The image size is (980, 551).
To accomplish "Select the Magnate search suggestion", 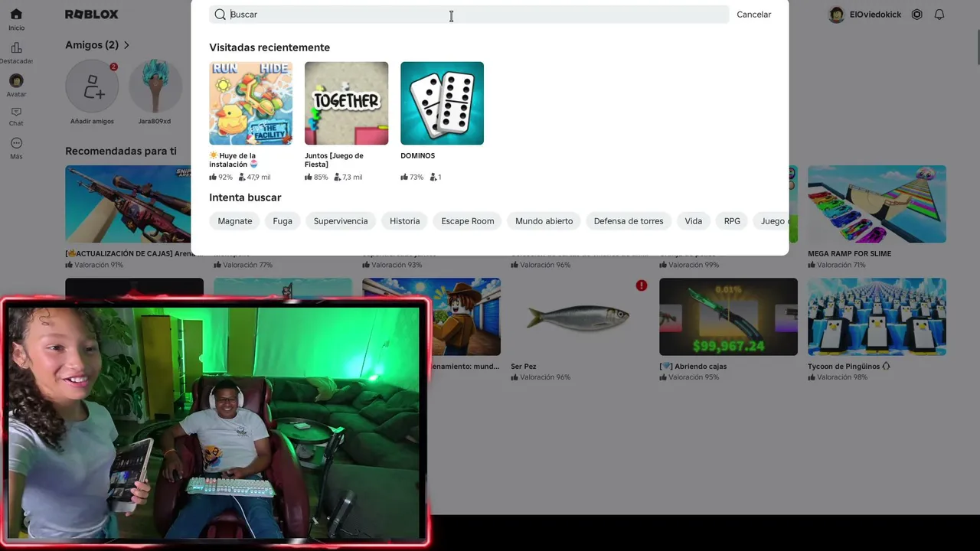I will [x=235, y=221].
